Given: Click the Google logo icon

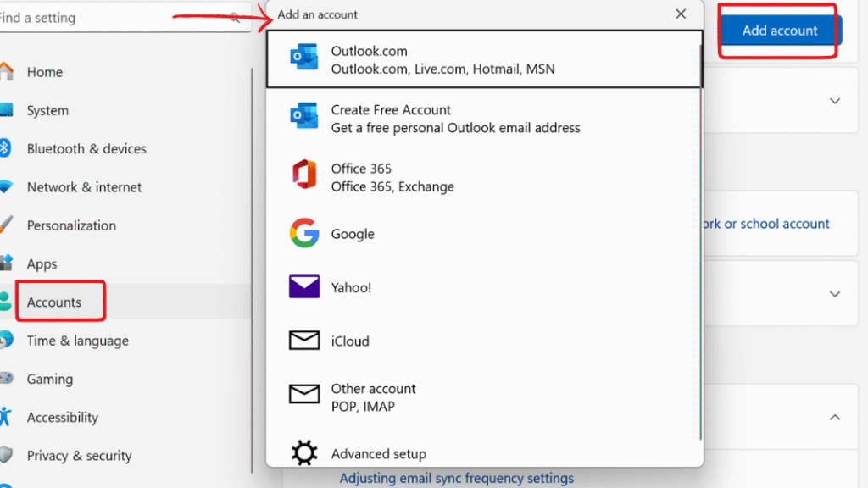Looking at the screenshot, I should click(304, 233).
